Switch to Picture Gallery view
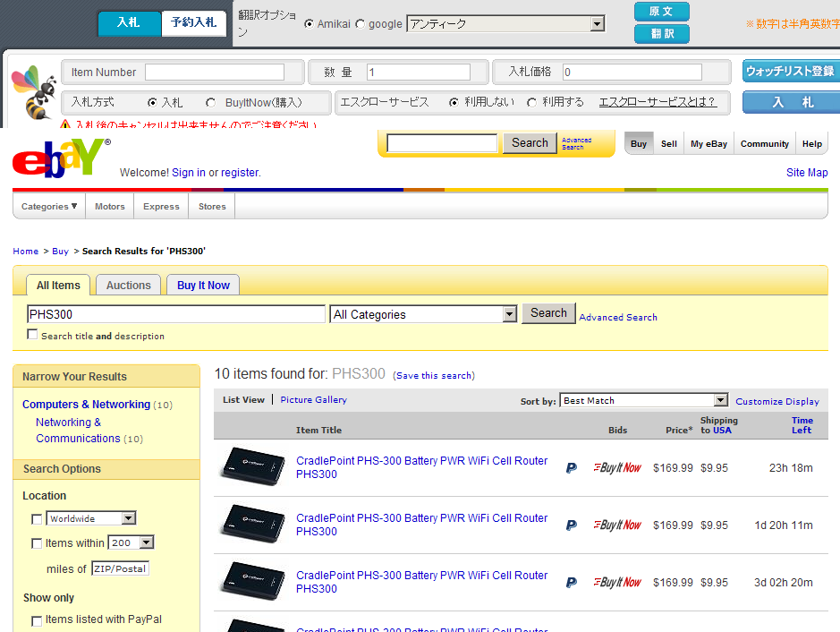The height and width of the screenshot is (632, 840). pos(313,400)
